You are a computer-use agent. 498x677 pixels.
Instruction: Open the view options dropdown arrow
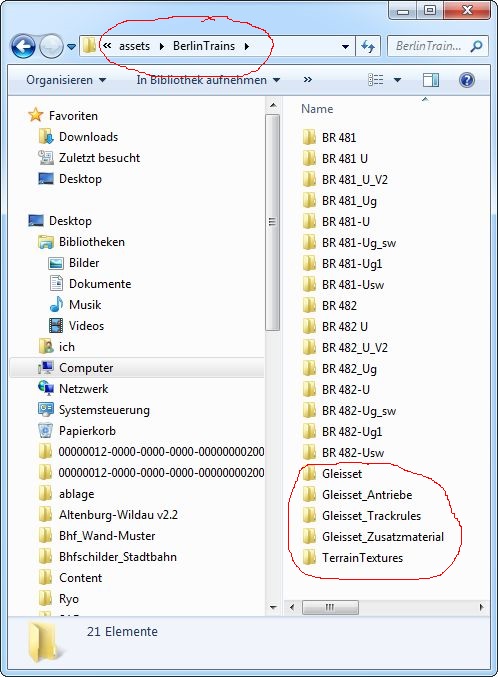397,80
